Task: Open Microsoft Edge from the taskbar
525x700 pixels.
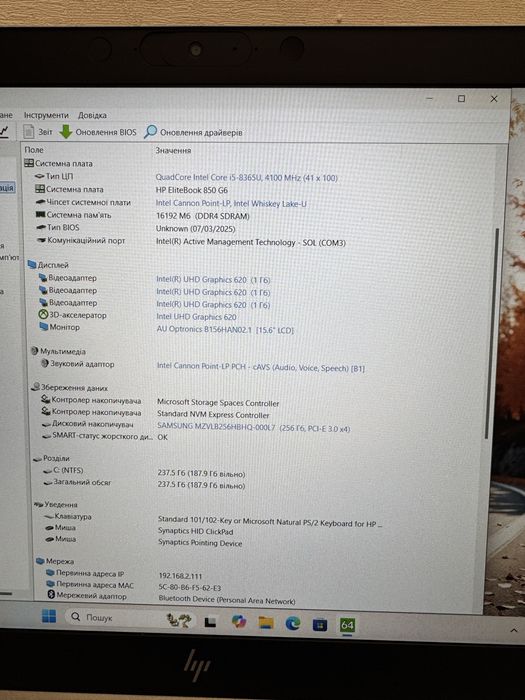Action: pos(293,623)
